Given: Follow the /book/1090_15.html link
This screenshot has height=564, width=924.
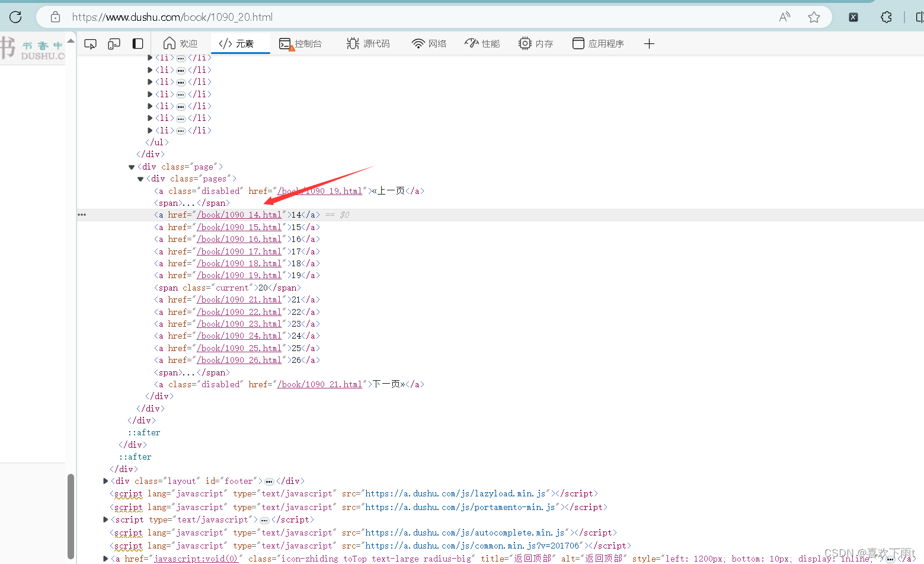Looking at the screenshot, I should pyautogui.click(x=239, y=227).
